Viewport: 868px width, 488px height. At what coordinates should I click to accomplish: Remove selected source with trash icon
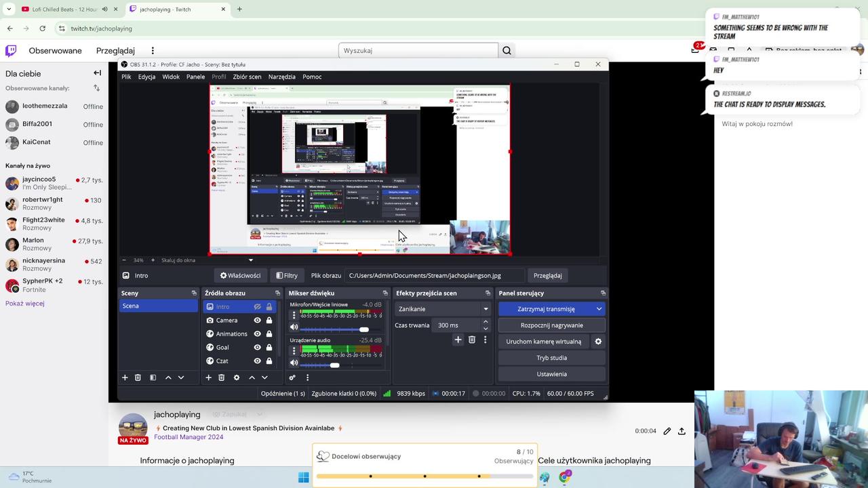click(x=221, y=378)
